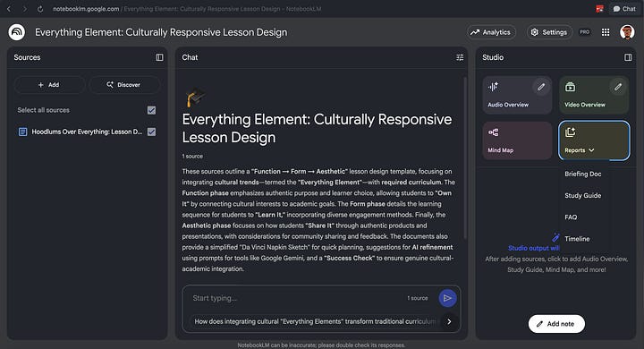The height and width of the screenshot is (349, 644).
Task: Click the Video Overview play icon
Action: [570, 87]
